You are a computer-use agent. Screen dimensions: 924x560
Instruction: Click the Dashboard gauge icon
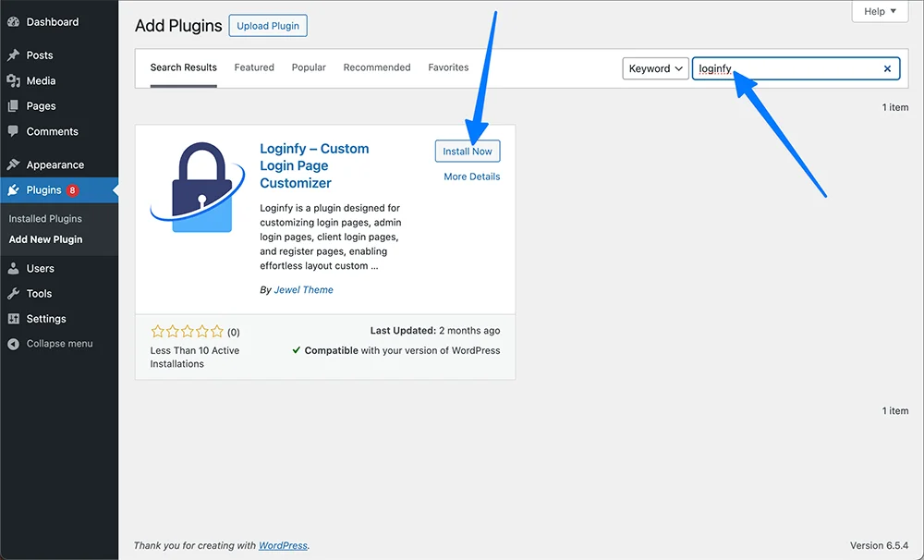[13, 22]
